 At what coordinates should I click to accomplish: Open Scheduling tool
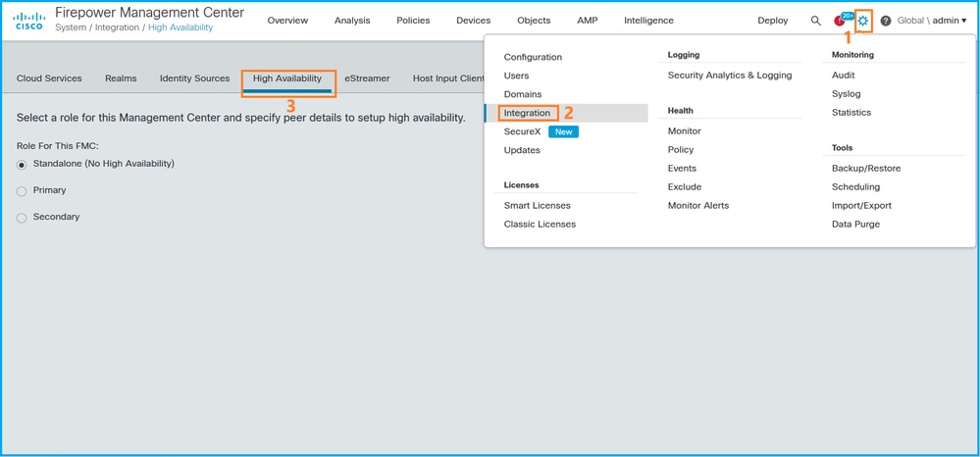click(855, 187)
